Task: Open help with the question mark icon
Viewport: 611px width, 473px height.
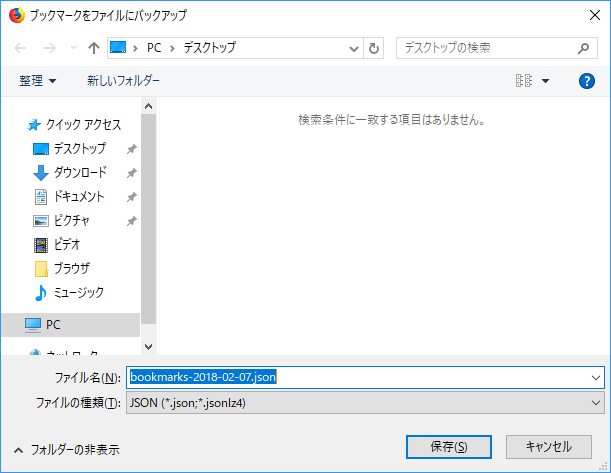Action: 586,81
